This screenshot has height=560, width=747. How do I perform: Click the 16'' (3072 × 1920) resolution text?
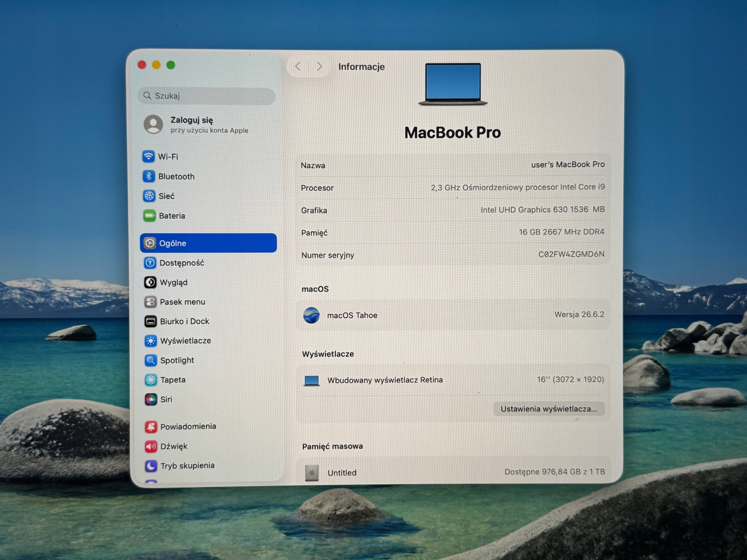click(x=570, y=379)
